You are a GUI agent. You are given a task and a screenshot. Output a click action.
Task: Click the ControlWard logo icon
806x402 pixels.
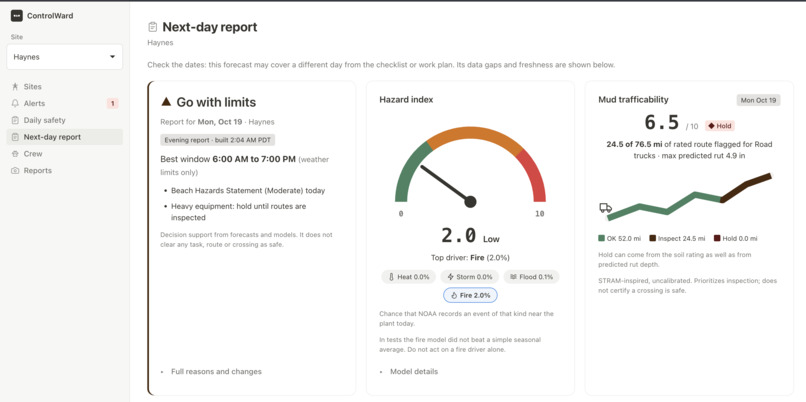pos(16,16)
